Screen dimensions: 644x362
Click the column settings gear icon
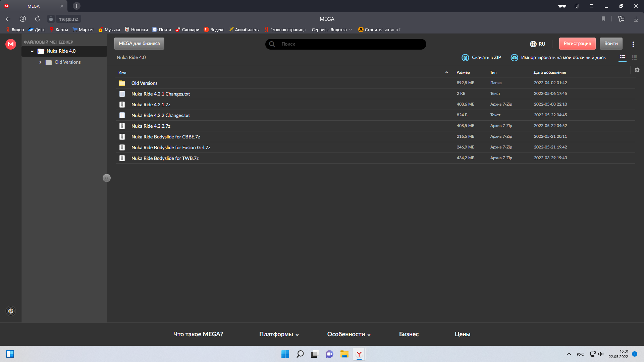[637, 70]
